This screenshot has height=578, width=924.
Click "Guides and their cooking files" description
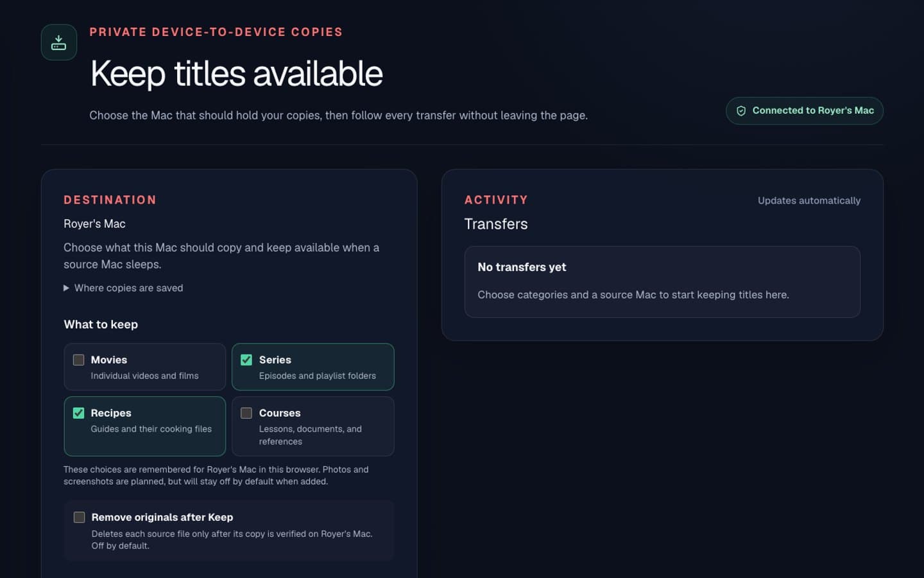coord(151,430)
